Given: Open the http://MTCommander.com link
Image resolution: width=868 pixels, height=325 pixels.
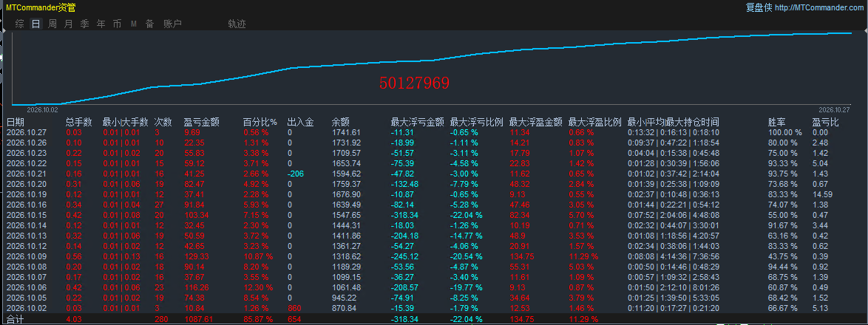Looking at the screenshot, I should pos(818,7).
